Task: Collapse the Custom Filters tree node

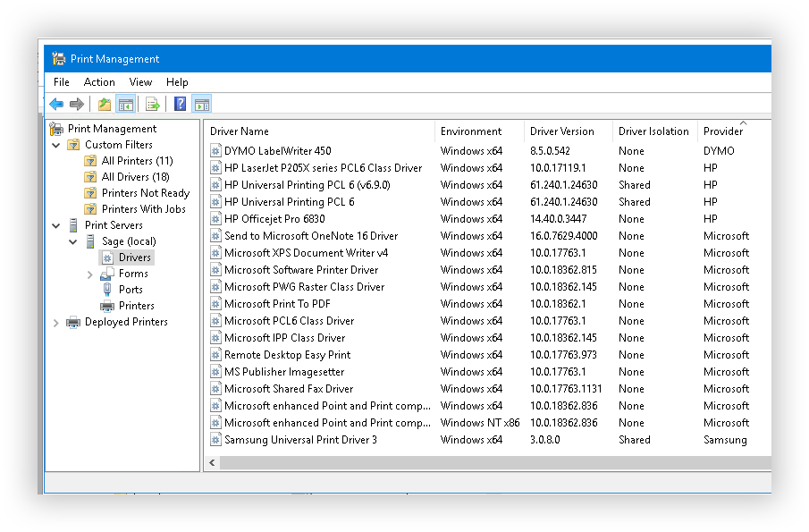Action: pos(56,145)
